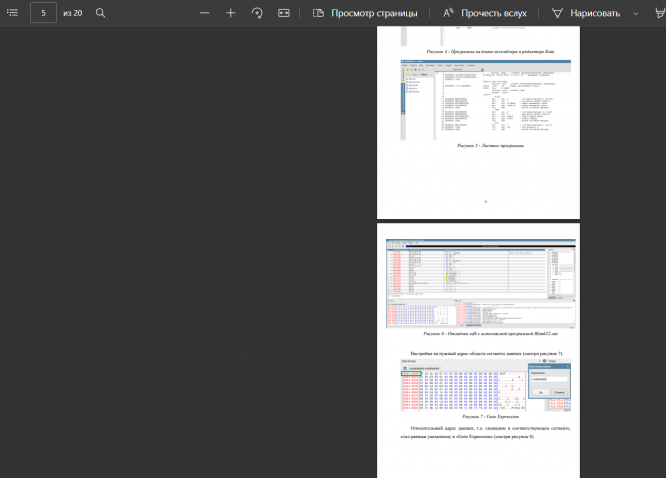Zoom out using the minus button
The width and height of the screenshot is (666, 478).
(204, 13)
